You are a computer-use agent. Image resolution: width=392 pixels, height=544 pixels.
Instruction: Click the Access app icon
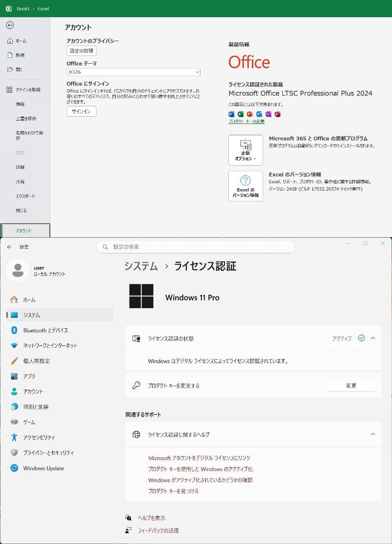pos(277,114)
